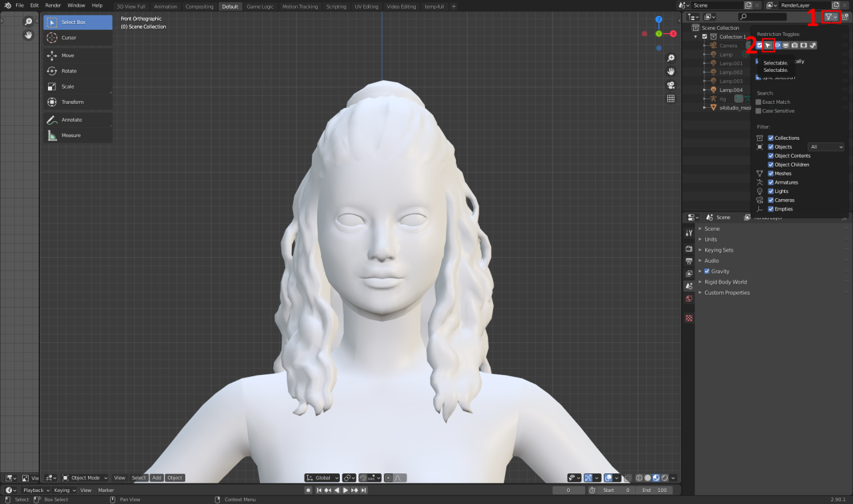Open the Objects filter 'All' dropdown
Screen dimensions: 853x504
click(x=826, y=146)
